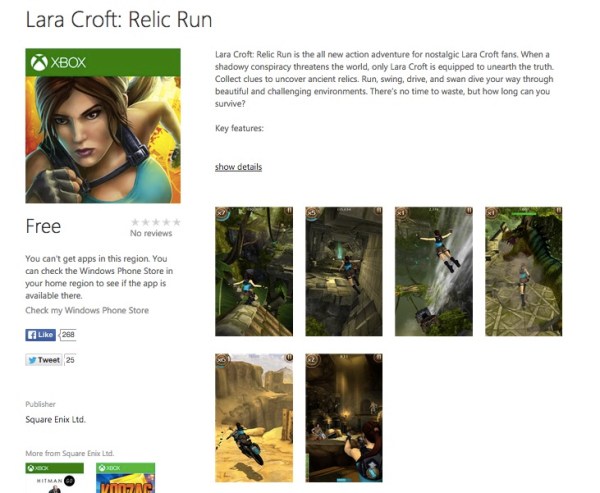Open the dark tomb shooting screenshot
600x493 pixels.
(344, 418)
